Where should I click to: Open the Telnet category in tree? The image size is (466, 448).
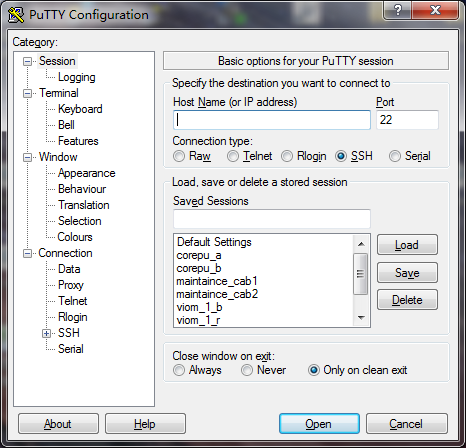tap(72, 301)
